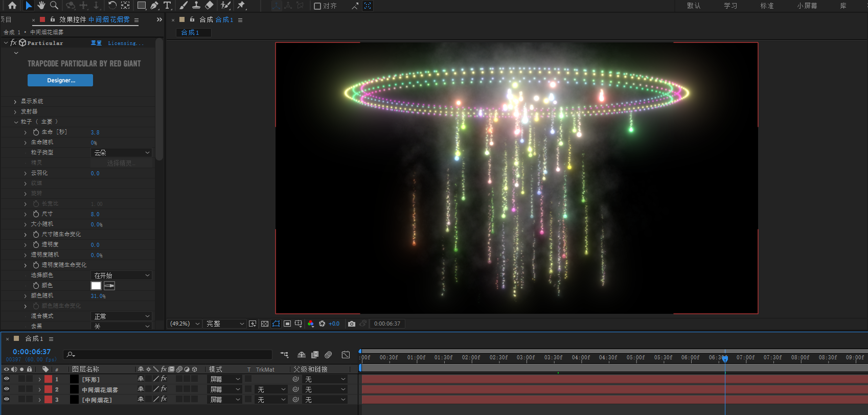Switch to the 标准 workspace
Image resolution: width=868 pixels, height=415 pixels.
point(767,6)
